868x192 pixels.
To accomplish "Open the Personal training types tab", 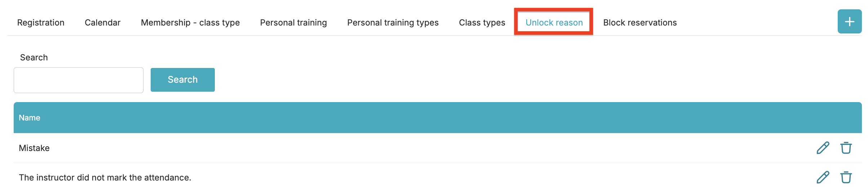I will (x=393, y=23).
